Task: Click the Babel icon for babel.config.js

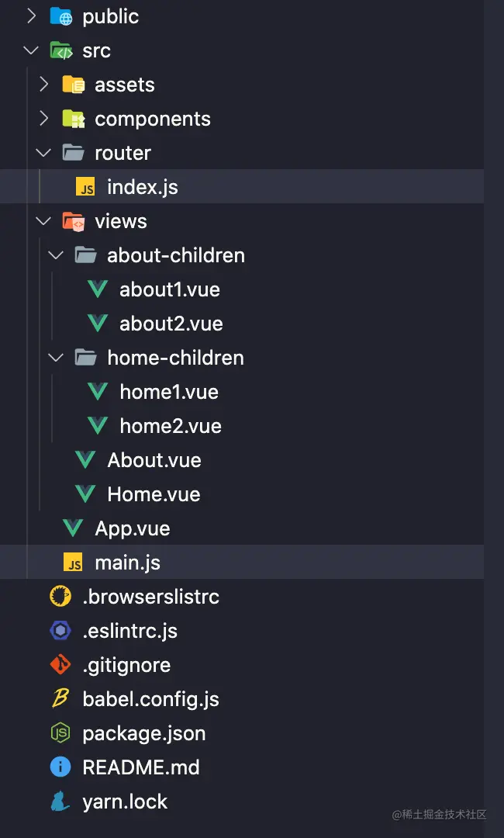Action: tap(60, 699)
